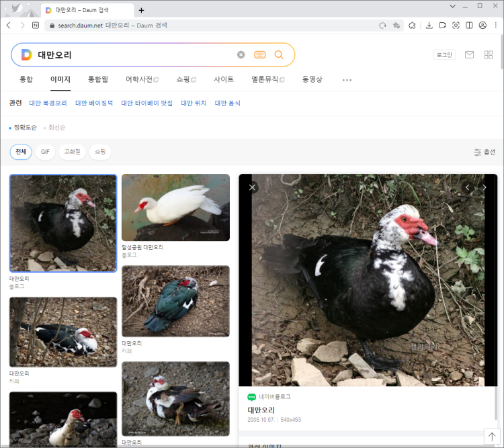Image resolution: width=504 pixels, height=448 pixels.
Task: Sort results by 최신순
Action: click(56, 128)
